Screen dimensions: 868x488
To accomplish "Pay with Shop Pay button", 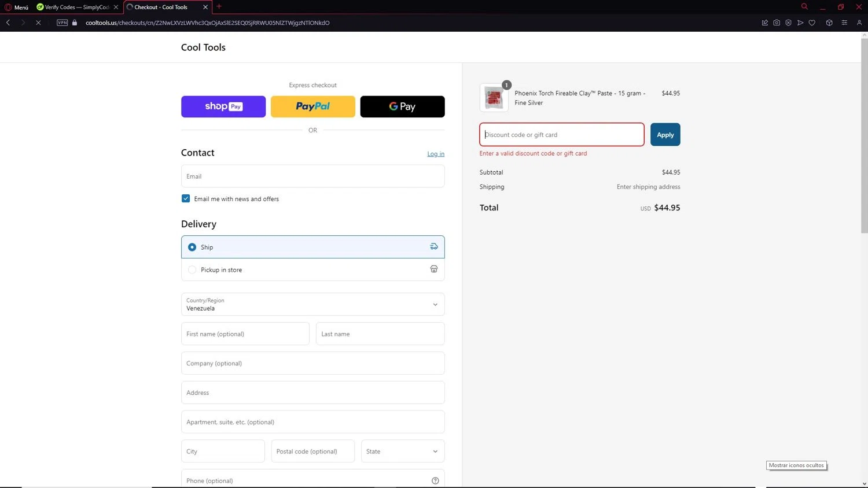I will click(x=223, y=106).
